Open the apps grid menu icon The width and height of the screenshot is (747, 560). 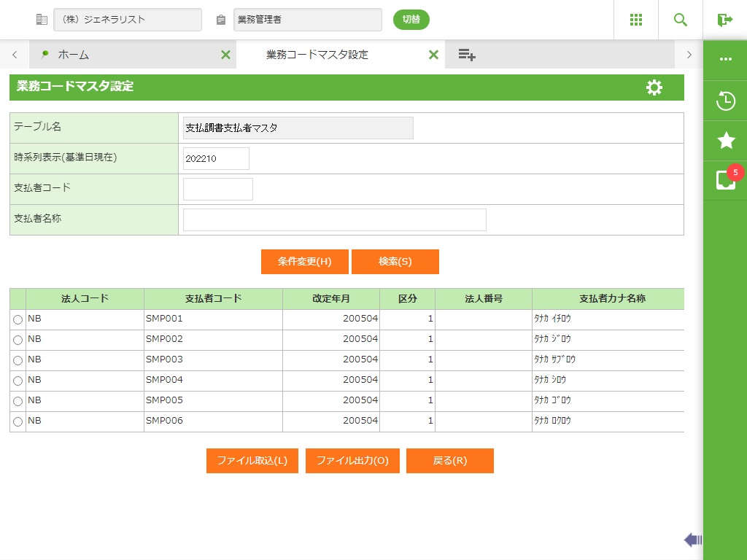pyautogui.click(x=636, y=20)
